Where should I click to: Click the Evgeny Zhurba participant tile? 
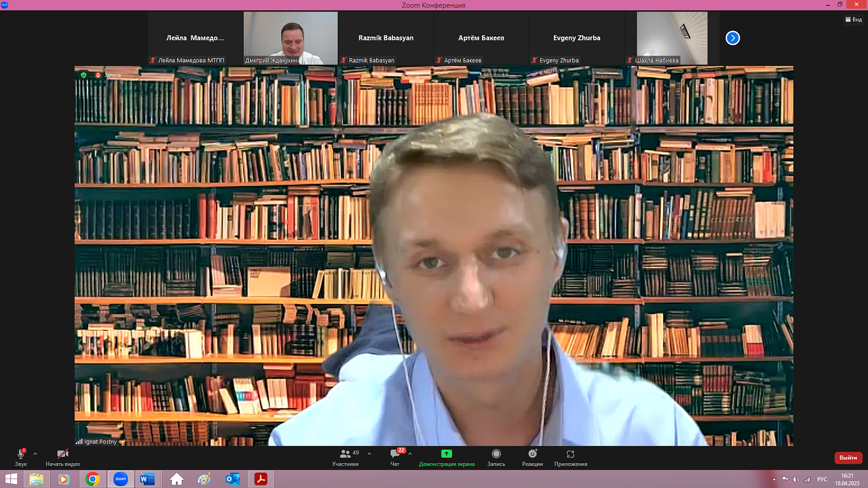coord(576,38)
